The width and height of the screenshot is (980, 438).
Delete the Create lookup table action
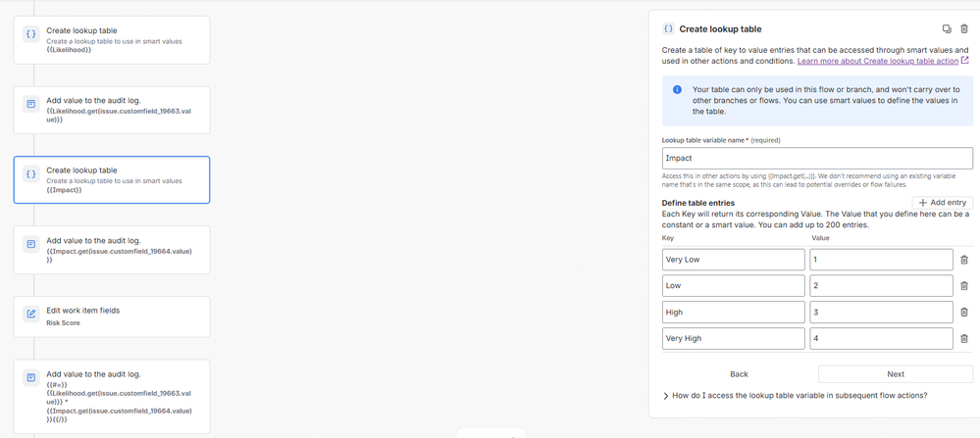tap(963, 28)
